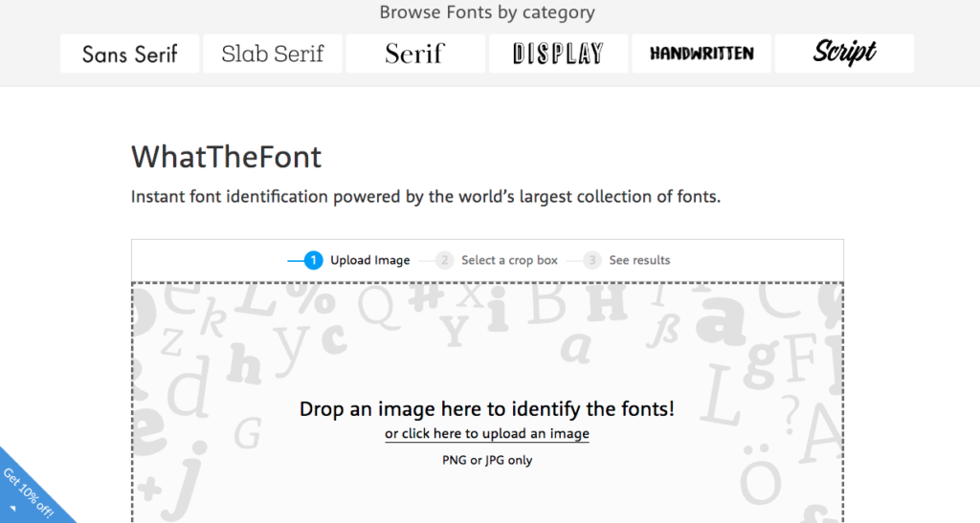
Task: Browse Handwritten fonts category
Action: [702, 54]
